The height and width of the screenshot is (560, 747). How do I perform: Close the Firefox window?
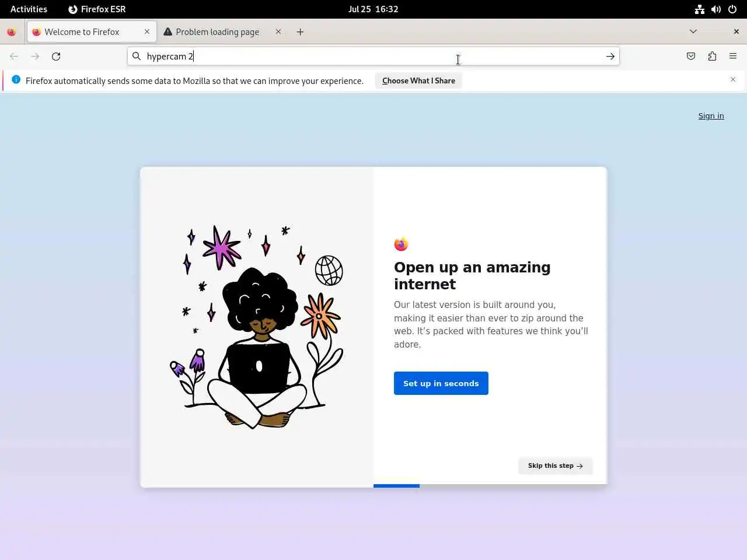[736, 32]
